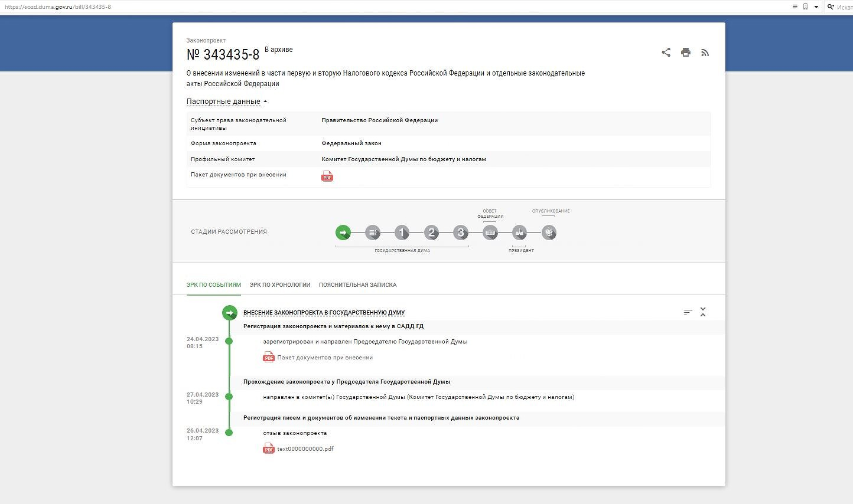853x504 pixels.
Task: Open the event sort order control
Action: tap(688, 312)
